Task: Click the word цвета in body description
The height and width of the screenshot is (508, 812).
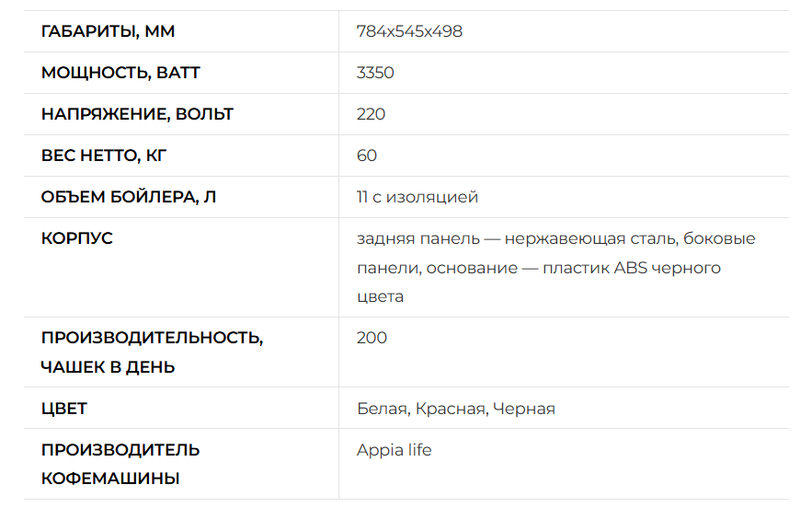Action: [x=380, y=296]
